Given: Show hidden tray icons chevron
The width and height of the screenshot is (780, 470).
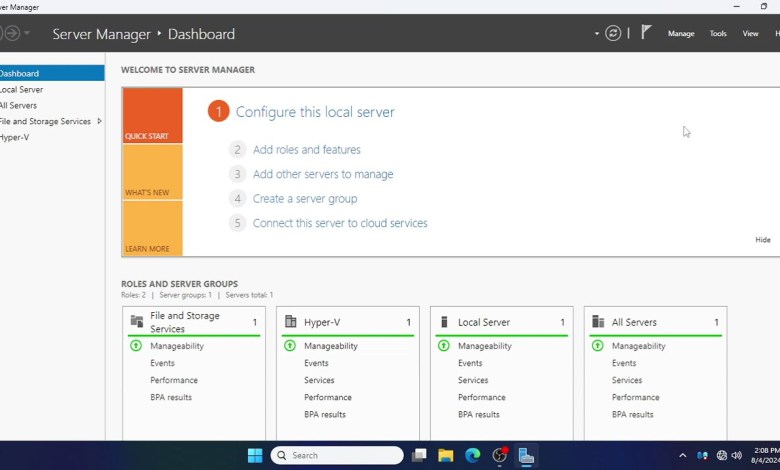Looking at the screenshot, I should (x=682, y=455).
